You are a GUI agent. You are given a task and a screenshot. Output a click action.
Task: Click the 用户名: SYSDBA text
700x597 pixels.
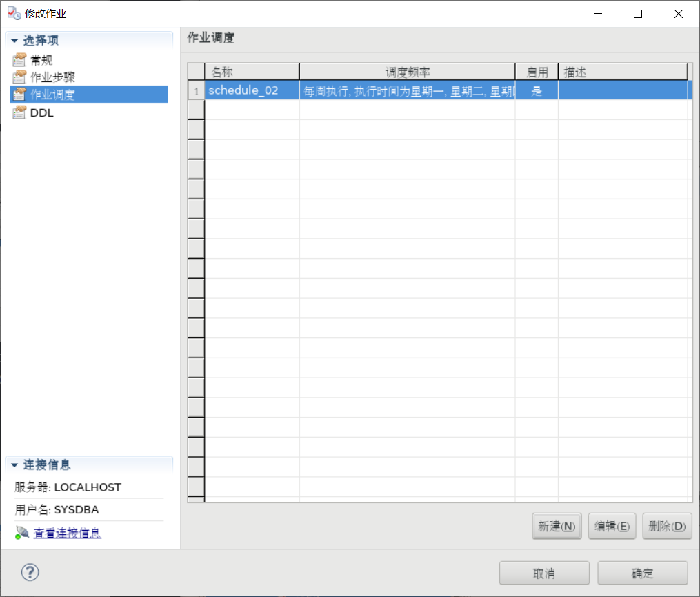click(x=57, y=509)
